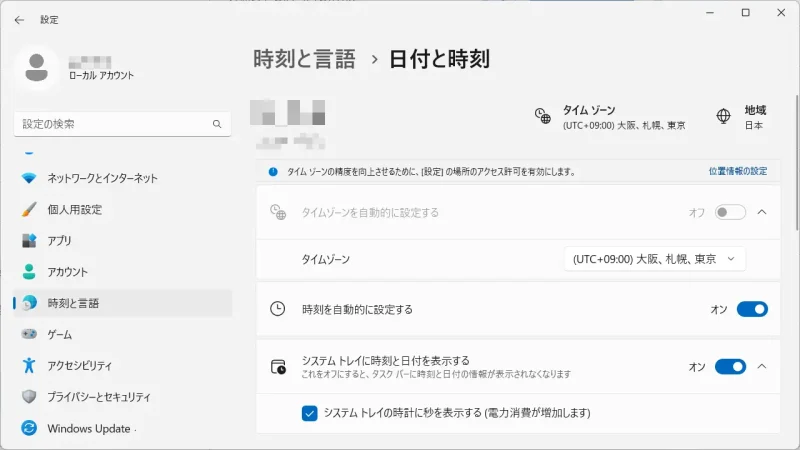The image size is (800, 450).
Task: Click the back arrow in Settings header
Action: point(19,19)
